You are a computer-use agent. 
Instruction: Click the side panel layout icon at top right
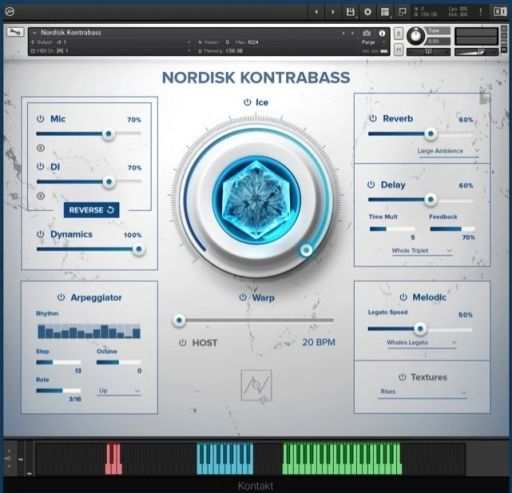500,12
